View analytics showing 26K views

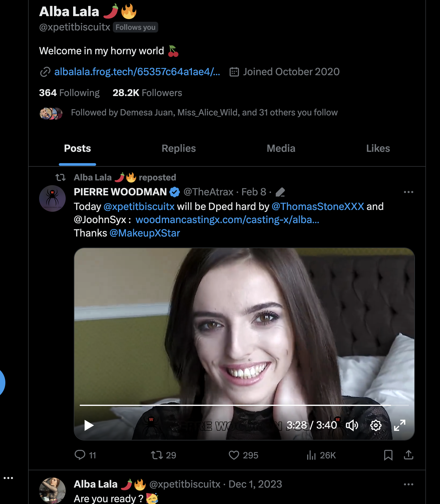[x=311, y=455]
